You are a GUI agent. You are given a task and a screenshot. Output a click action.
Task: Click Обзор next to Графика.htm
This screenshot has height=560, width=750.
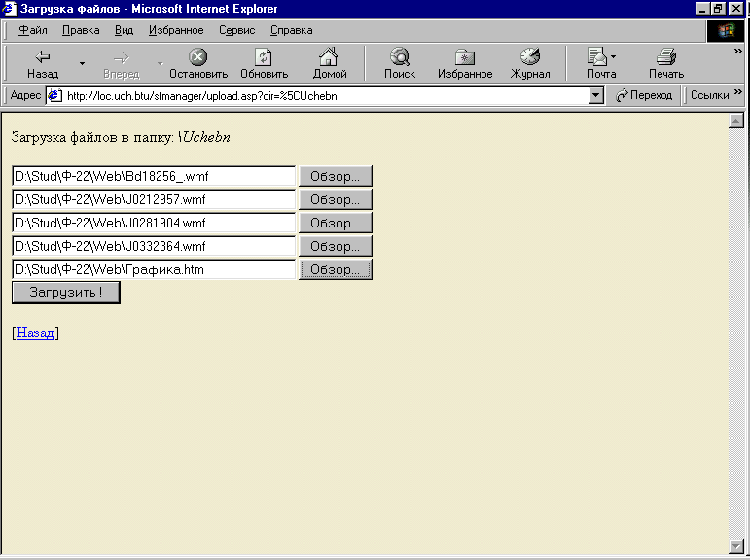coord(336,269)
